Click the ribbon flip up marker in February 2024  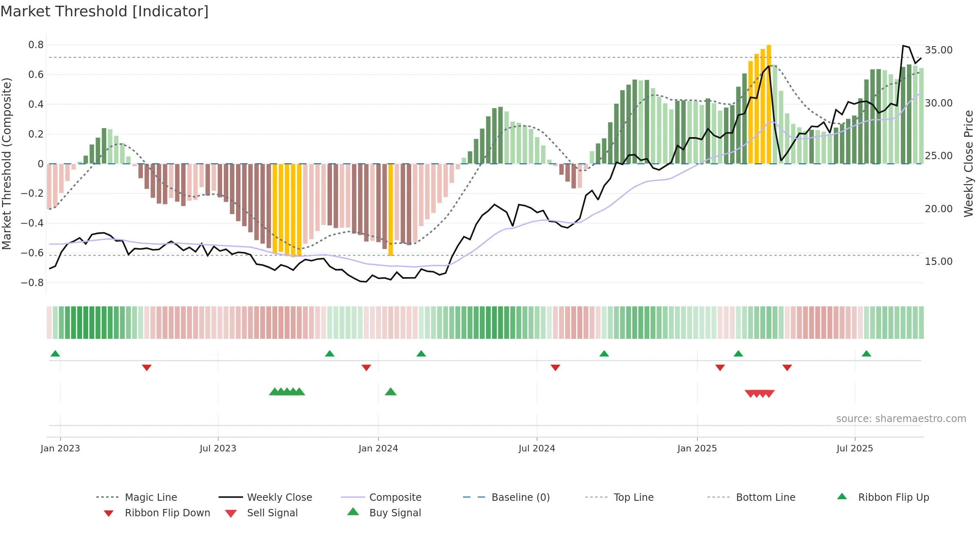click(x=421, y=353)
